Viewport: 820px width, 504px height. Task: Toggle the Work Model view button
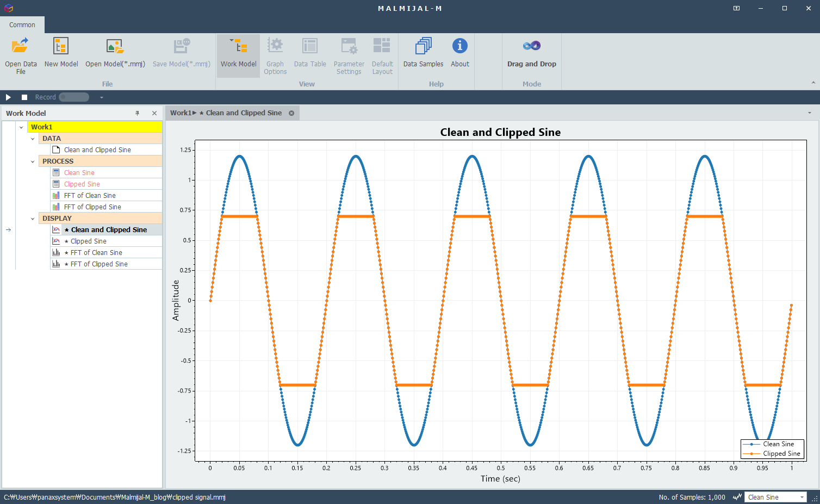(x=238, y=55)
